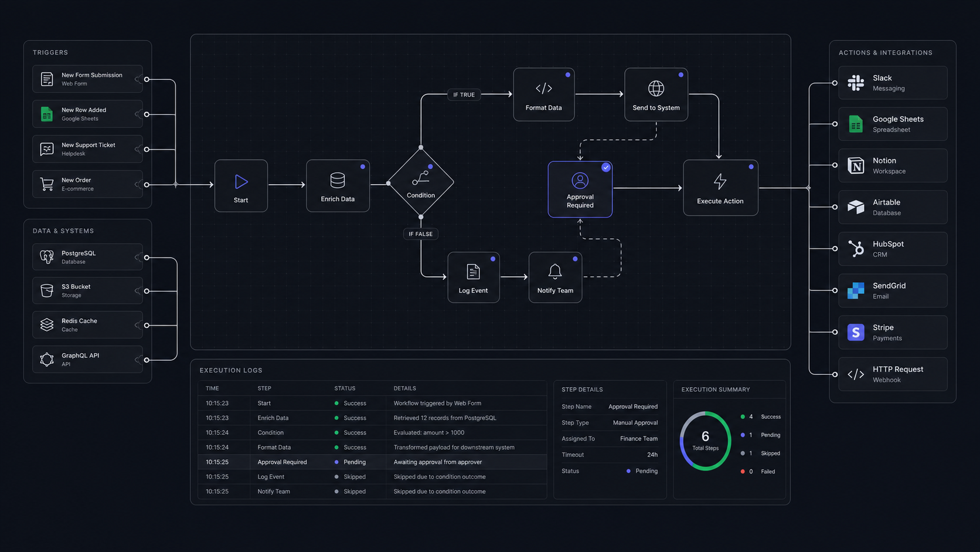Viewport: 980px width, 552px height.
Task: Click the Redis Cache layers icon
Action: click(x=47, y=324)
